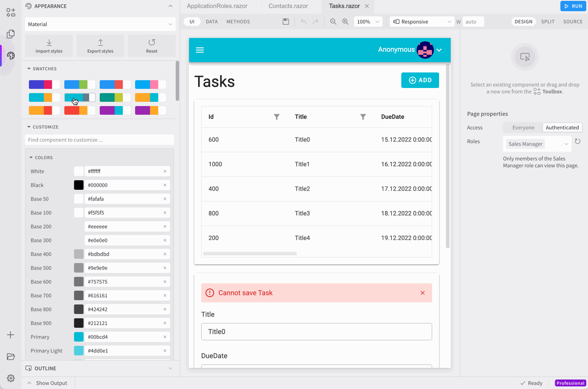Viewport: 588px width, 389px height.
Task: Click the ADD task button
Action: click(420, 80)
